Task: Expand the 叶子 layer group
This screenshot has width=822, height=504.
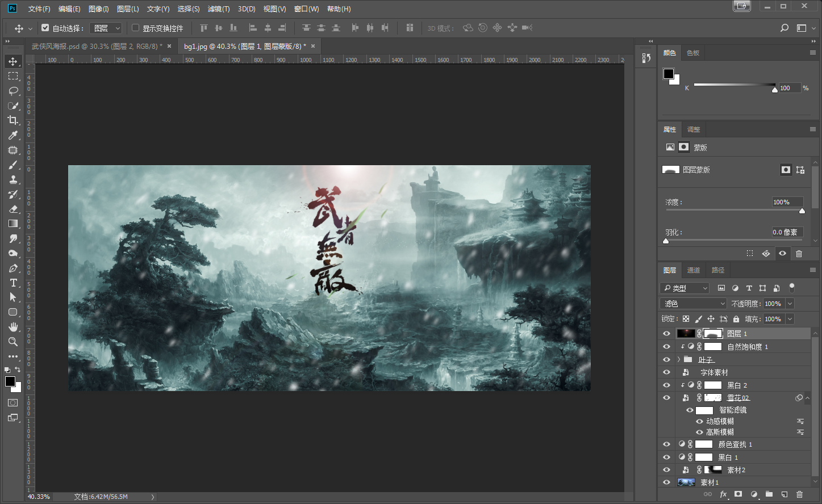Action: point(678,359)
